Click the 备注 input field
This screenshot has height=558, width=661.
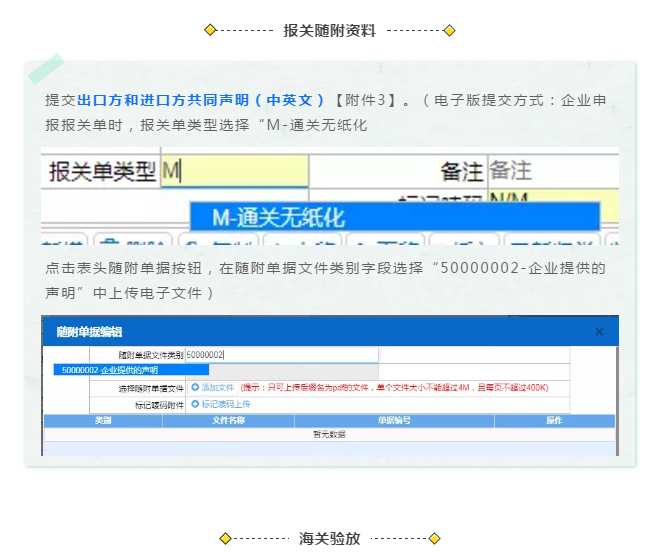[x=551, y=171]
